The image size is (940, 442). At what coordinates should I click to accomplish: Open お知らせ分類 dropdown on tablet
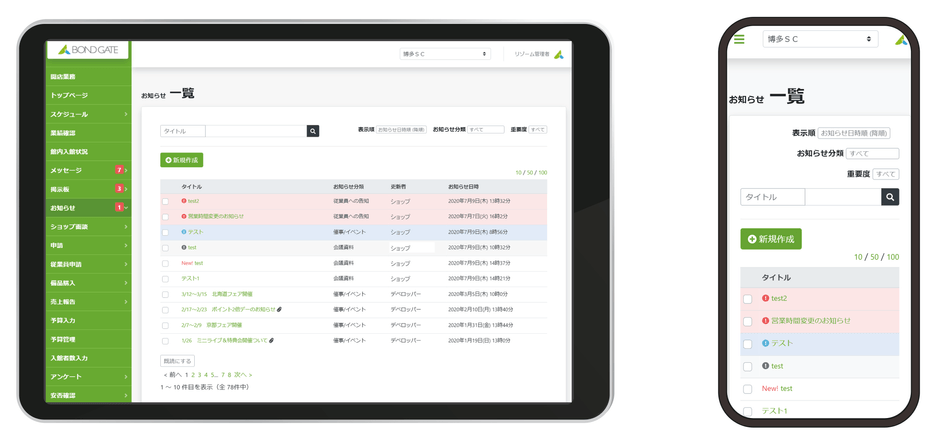click(x=486, y=130)
